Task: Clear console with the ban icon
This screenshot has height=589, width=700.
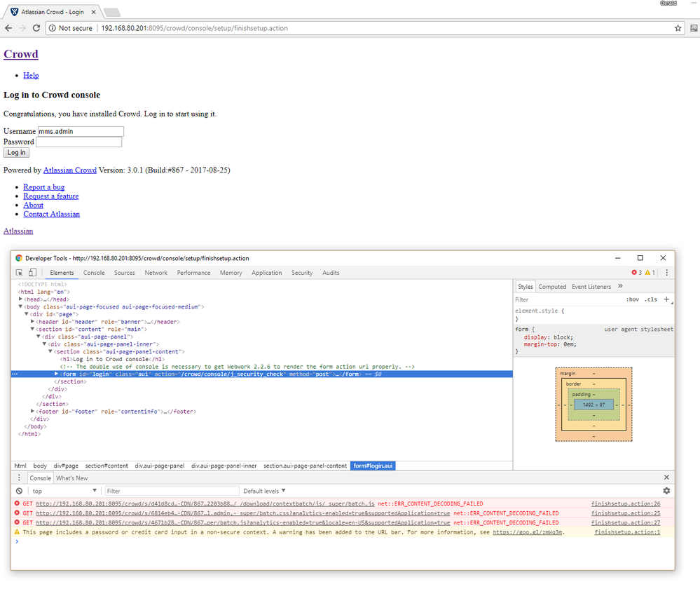Action: coord(19,491)
